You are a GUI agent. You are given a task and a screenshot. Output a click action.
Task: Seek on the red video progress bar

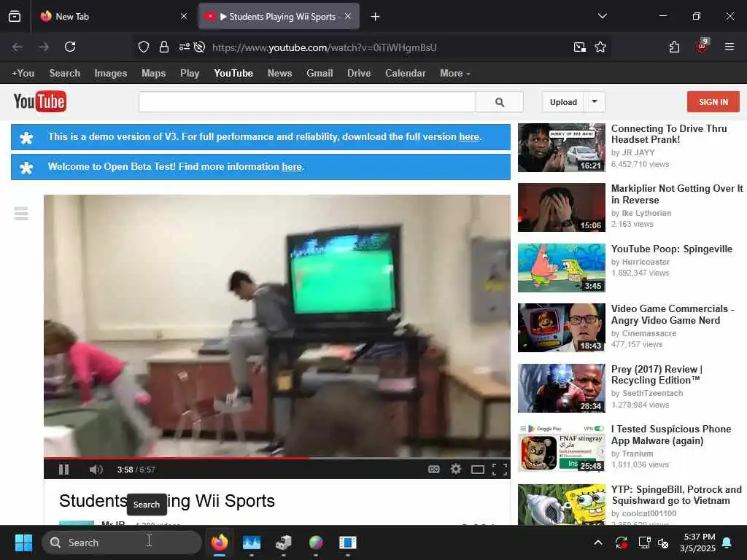pyautogui.click(x=276, y=458)
